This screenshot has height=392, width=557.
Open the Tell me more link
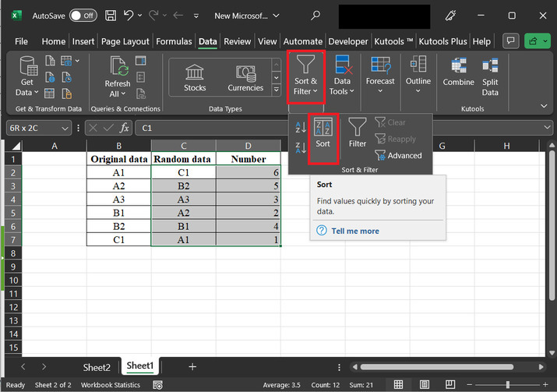pyautogui.click(x=354, y=231)
